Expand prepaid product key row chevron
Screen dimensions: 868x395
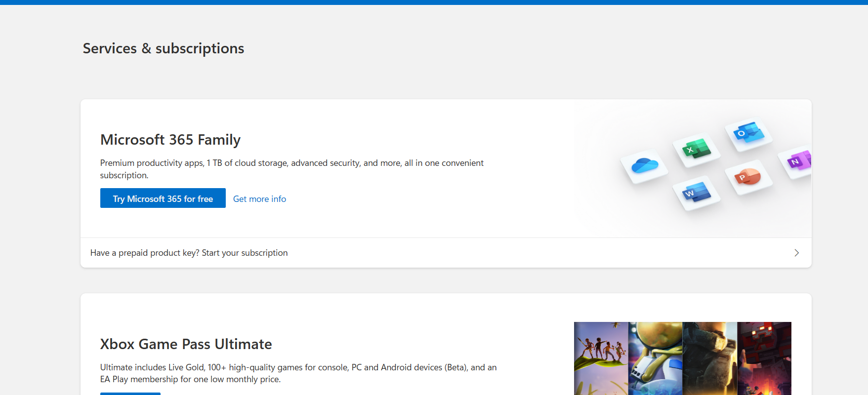pyautogui.click(x=796, y=253)
